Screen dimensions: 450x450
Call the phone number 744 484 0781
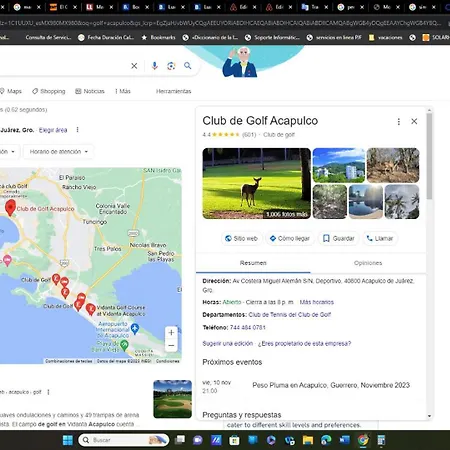(248, 327)
